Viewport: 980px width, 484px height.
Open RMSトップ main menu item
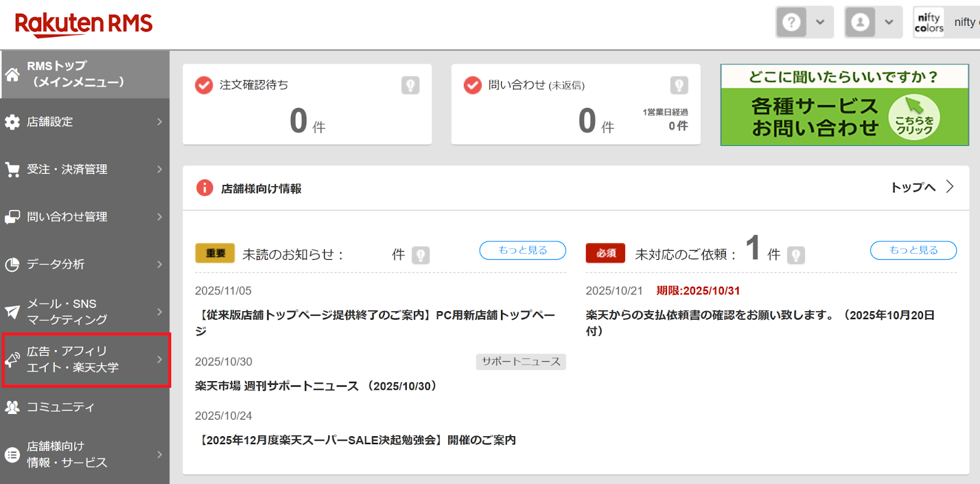(85, 74)
